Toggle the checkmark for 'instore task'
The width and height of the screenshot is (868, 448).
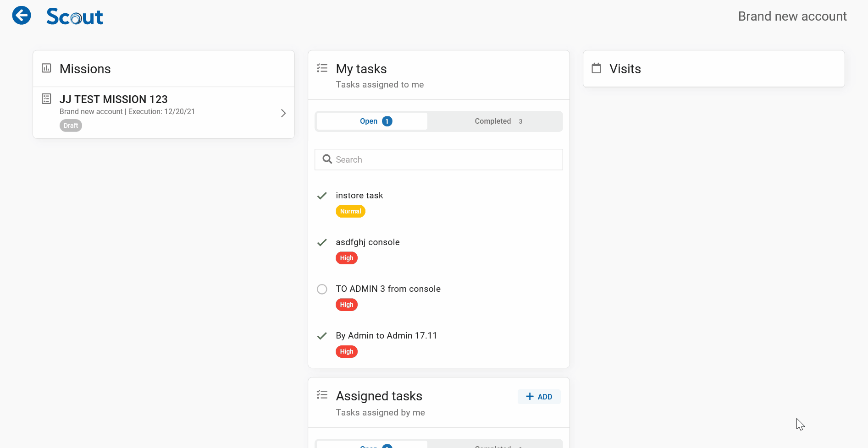pyautogui.click(x=322, y=196)
